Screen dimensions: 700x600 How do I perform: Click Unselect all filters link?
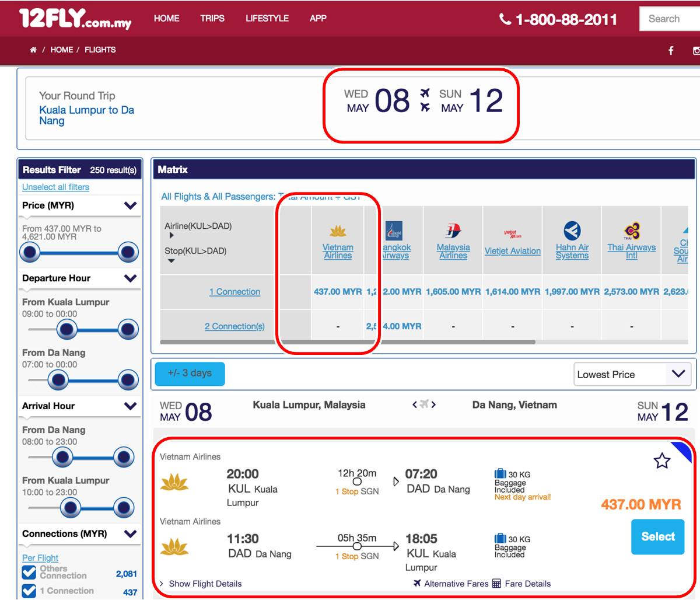pyautogui.click(x=55, y=187)
